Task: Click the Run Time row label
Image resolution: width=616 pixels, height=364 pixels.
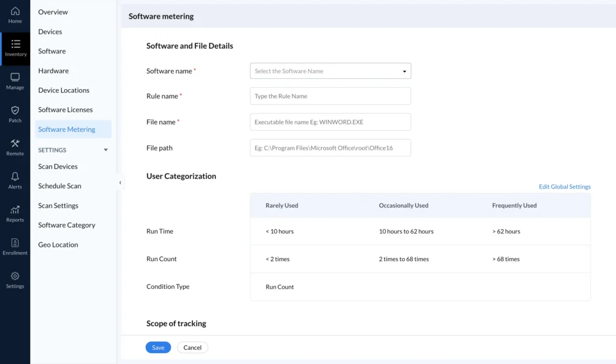Action: 160,231
